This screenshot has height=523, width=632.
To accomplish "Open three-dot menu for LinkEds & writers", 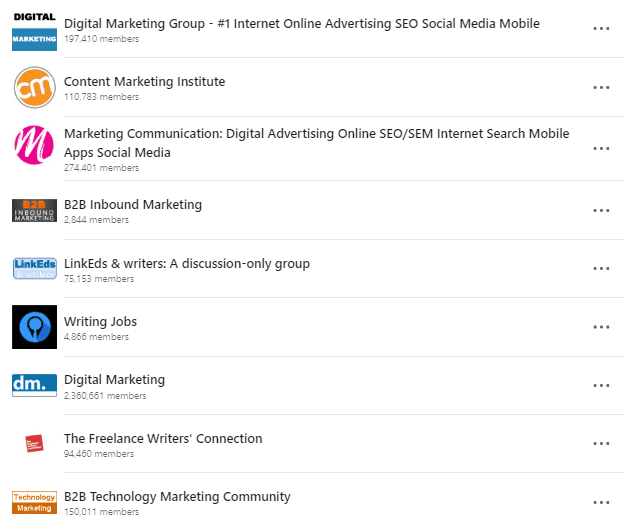I will 601,269.
